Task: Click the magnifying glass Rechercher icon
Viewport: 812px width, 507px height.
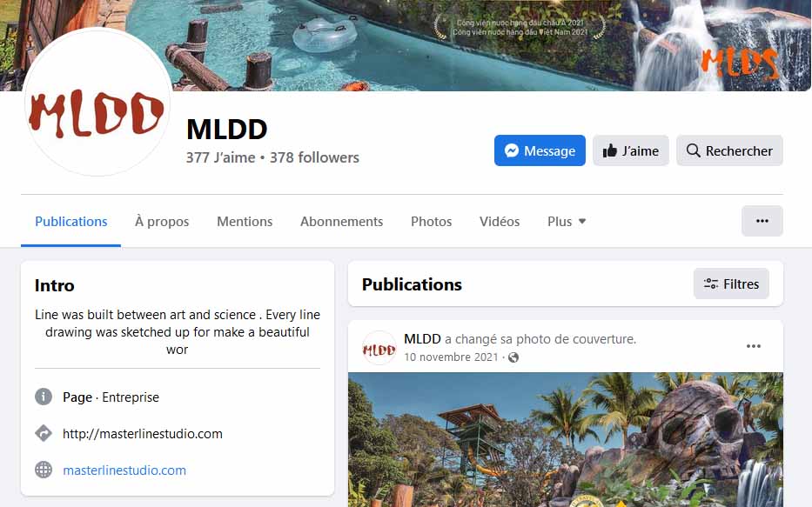Action: tap(693, 150)
